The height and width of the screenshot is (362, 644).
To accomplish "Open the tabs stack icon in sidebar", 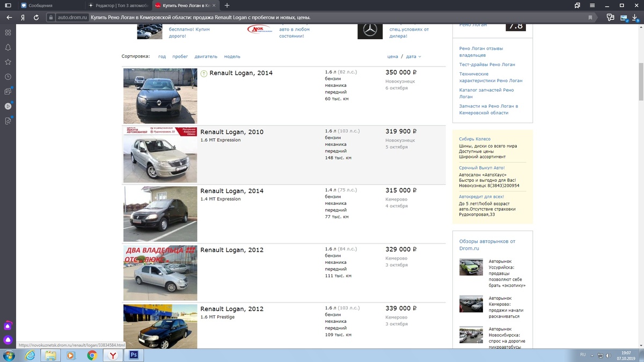I will pyautogui.click(x=8, y=91).
